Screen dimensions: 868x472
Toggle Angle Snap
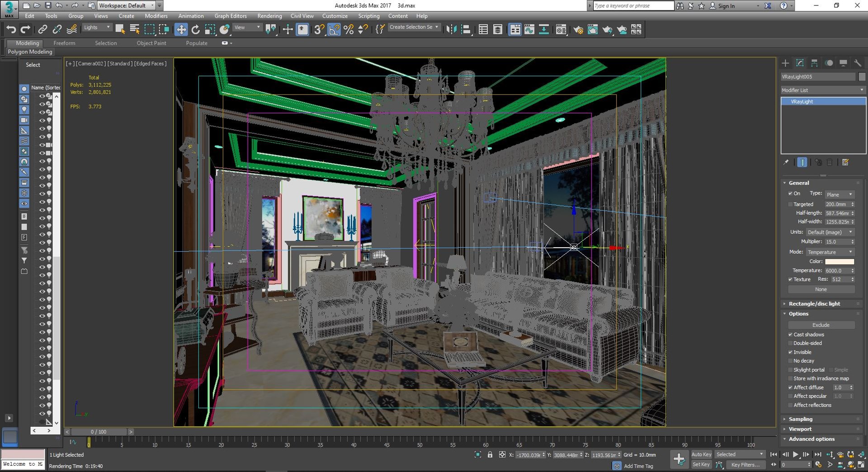click(334, 30)
